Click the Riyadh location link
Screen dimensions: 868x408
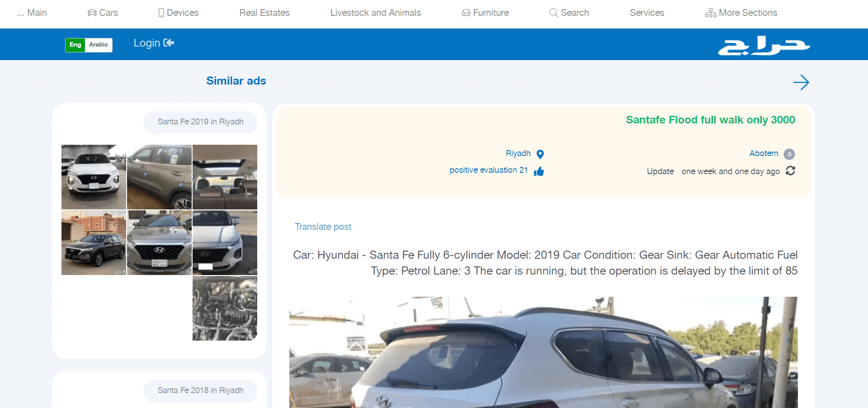518,153
